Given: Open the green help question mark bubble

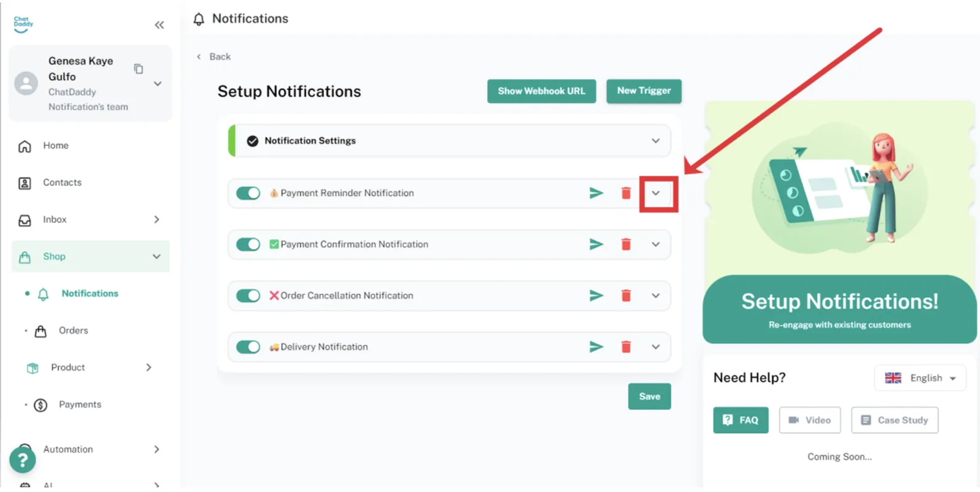Looking at the screenshot, I should tap(23, 460).
